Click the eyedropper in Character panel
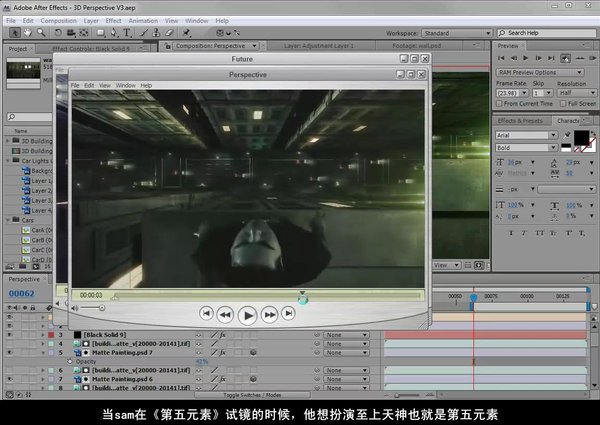The image size is (600, 425). [x=566, y=135]
